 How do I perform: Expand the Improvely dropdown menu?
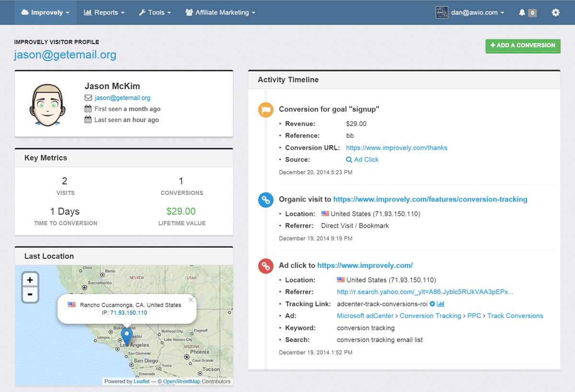tap(46, 12)
